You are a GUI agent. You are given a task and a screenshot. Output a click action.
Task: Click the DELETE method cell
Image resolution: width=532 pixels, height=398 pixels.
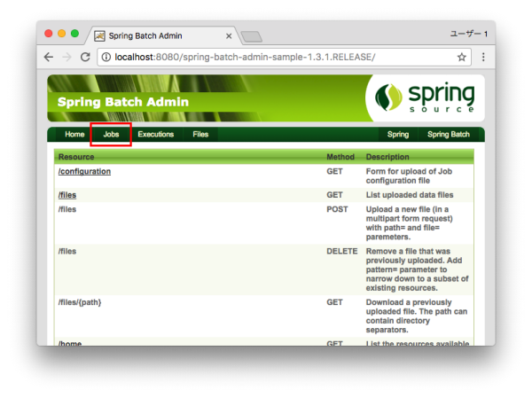(341, 252)
